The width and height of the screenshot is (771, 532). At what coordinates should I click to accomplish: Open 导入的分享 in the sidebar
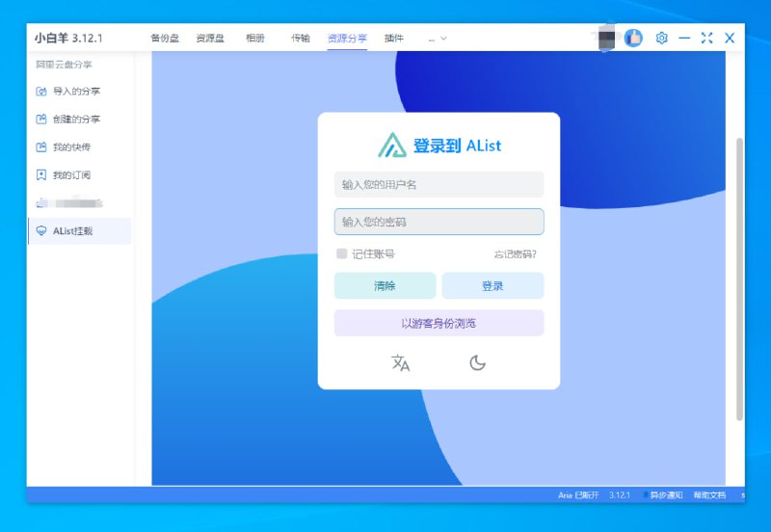[x=77, y=92]
